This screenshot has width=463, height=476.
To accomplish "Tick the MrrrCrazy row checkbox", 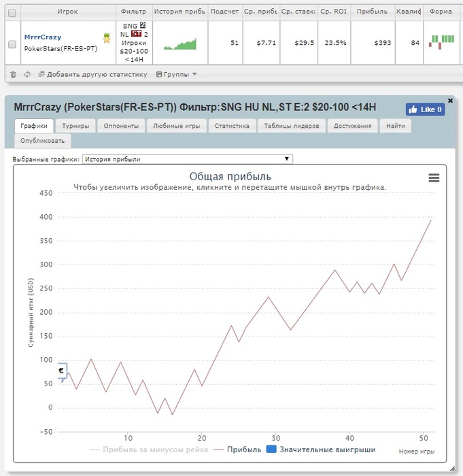I will (12, 44).
